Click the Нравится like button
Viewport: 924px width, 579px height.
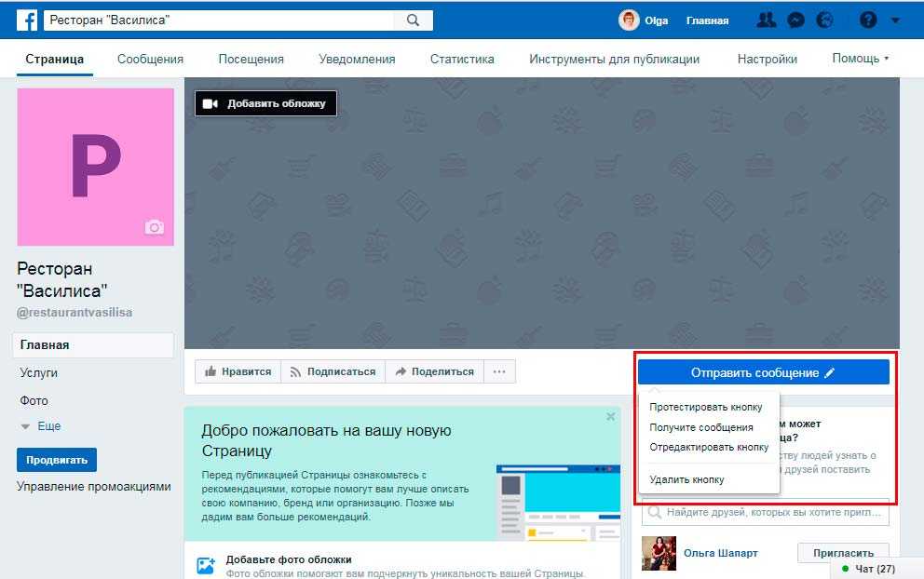[x=237, y=371]
